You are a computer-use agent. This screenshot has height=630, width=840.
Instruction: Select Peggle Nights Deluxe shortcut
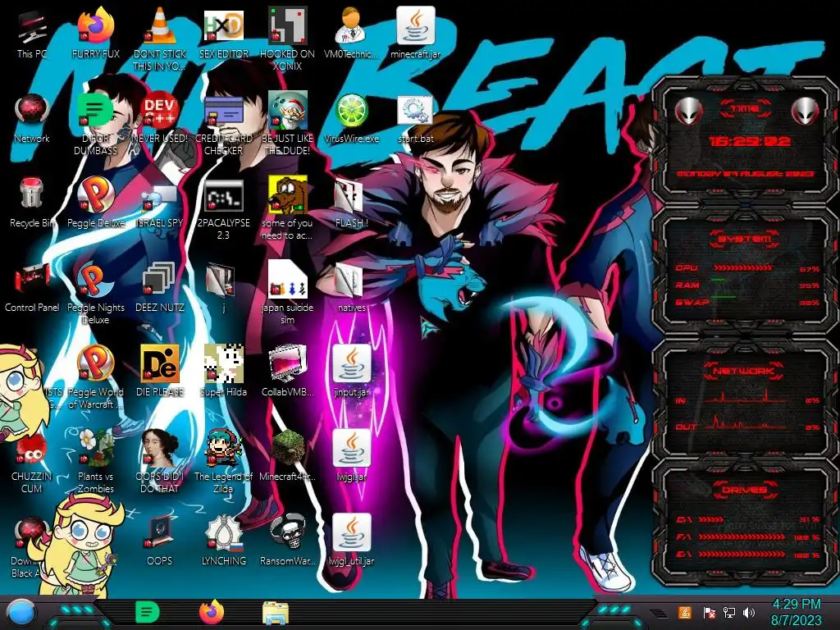[96, 280]
